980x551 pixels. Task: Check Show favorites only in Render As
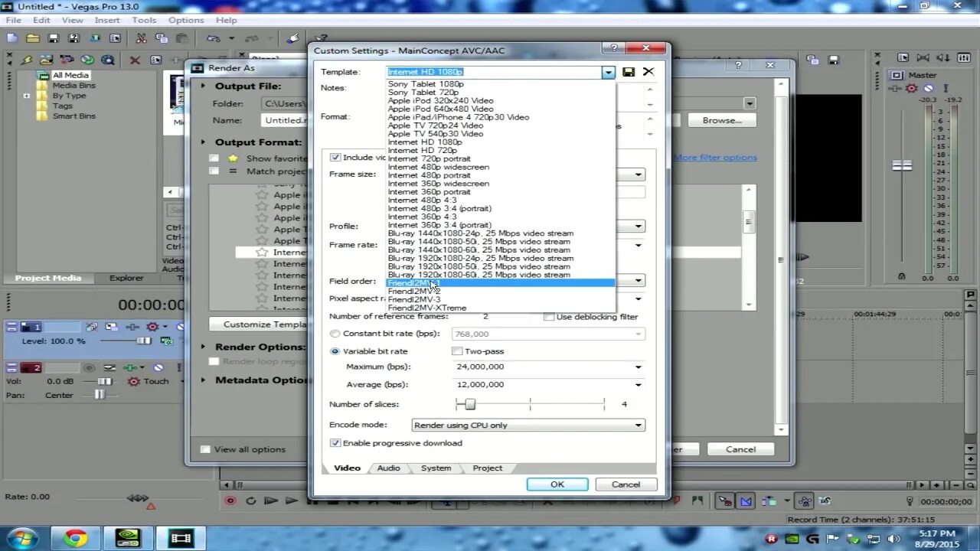[x=214, y=158]
